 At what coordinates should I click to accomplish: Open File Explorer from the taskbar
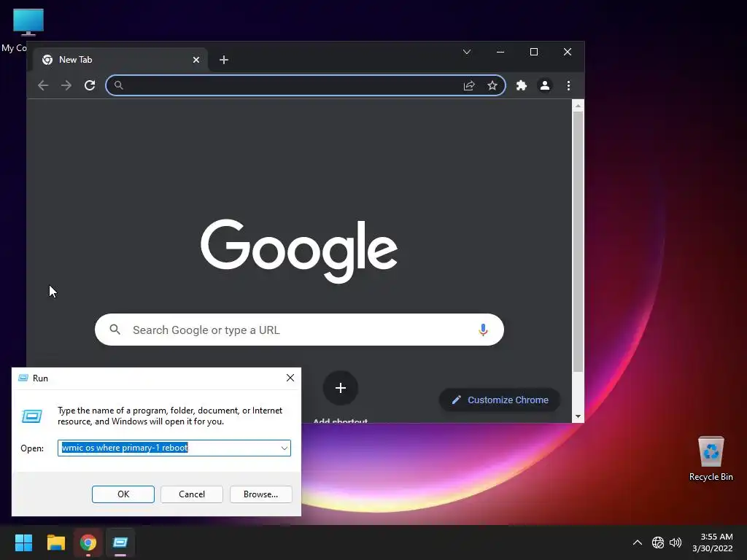pos(55,542)
